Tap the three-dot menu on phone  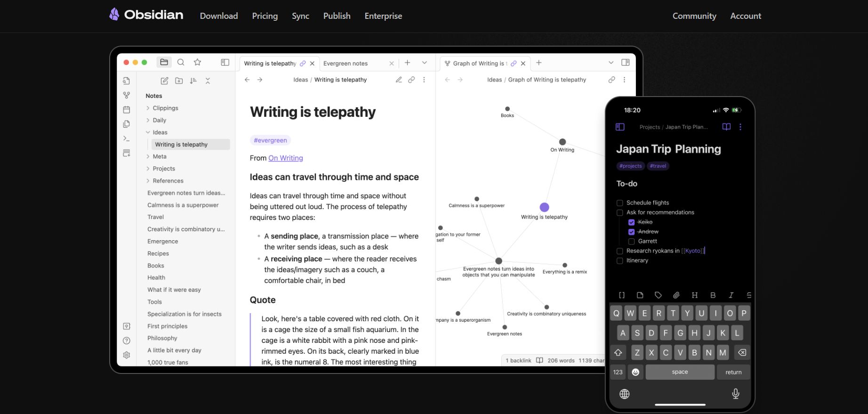click(x=740, y=127)
